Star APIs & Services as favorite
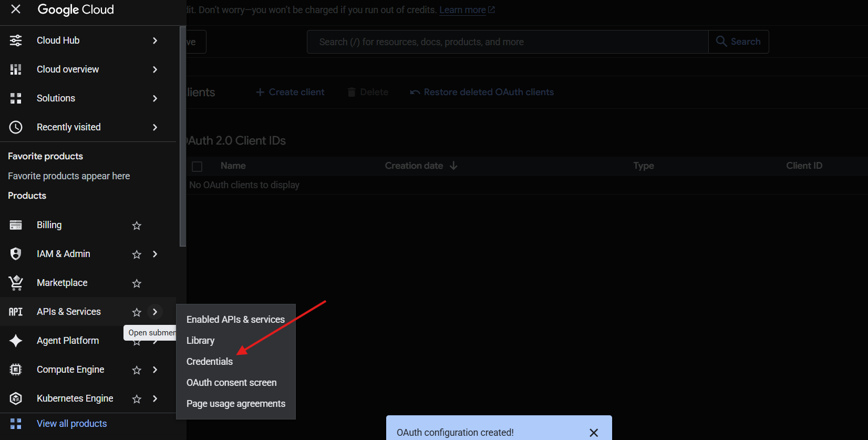Screen dimensions: 868x440 [137, 312]
